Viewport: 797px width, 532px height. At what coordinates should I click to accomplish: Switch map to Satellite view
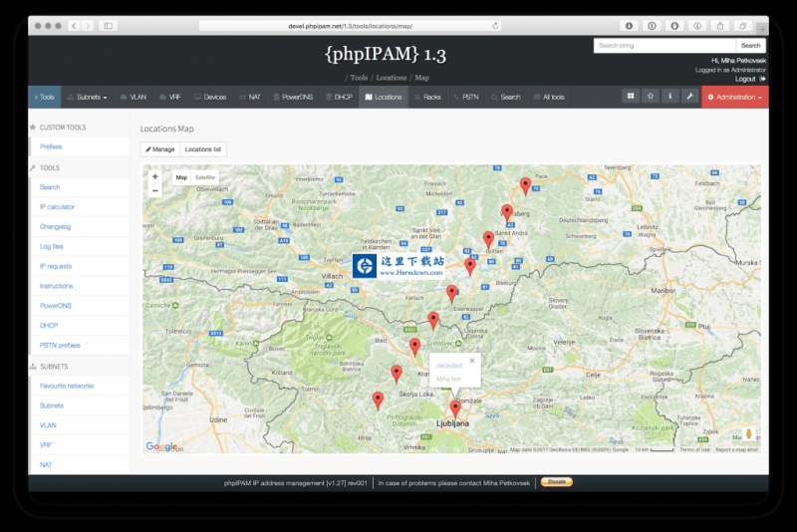pyautogui.click(x=205, y=177)
